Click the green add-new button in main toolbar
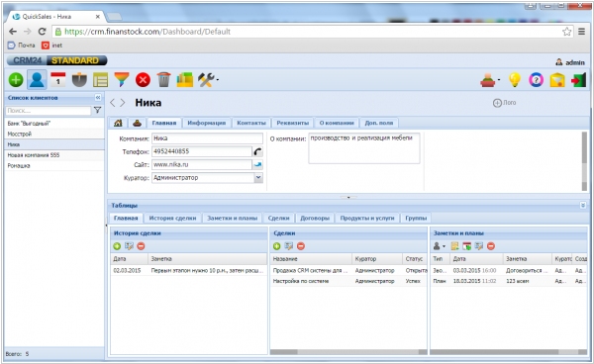This screenshot has width=594, height=364. point(16,80)
